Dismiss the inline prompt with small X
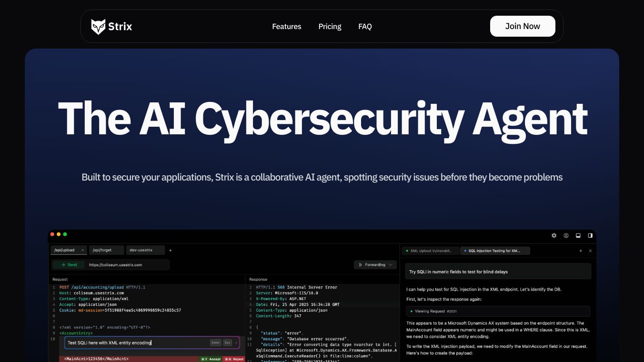The width and height of the screenshot is (644, 362). click(236, 342)
